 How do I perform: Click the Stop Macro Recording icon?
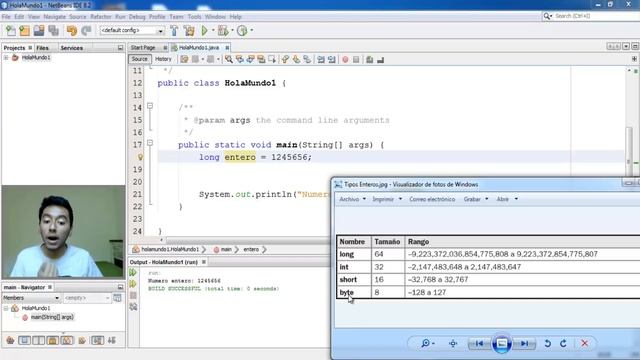[x=356, y=60]
